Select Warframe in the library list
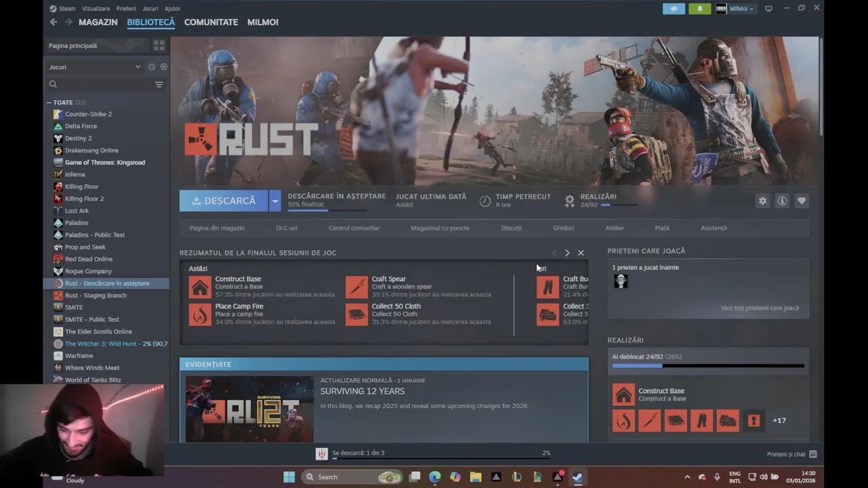This screenshot has width=868, height=488. coord(79,356)
